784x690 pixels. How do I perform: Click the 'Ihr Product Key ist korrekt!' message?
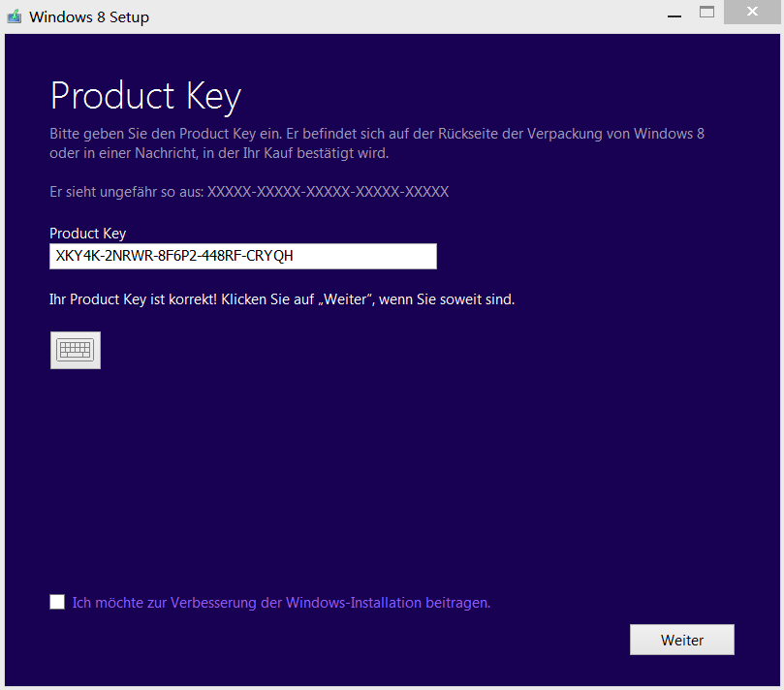coord(282,299)
